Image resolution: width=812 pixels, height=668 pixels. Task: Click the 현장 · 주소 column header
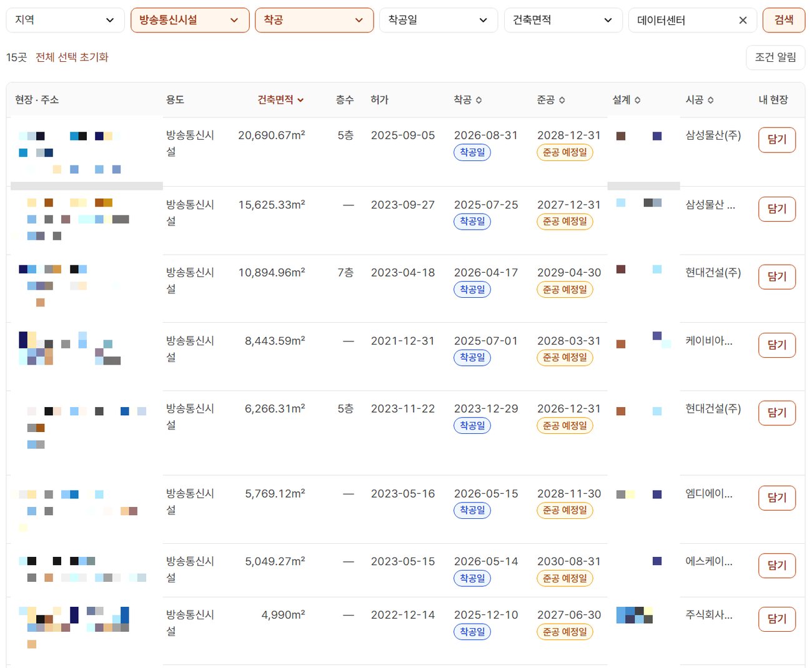pyautogui.click(x=37, y=100)
